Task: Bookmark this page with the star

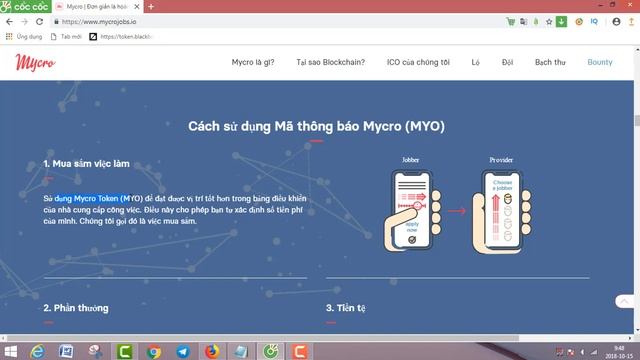Action: [x=549, y=22]
